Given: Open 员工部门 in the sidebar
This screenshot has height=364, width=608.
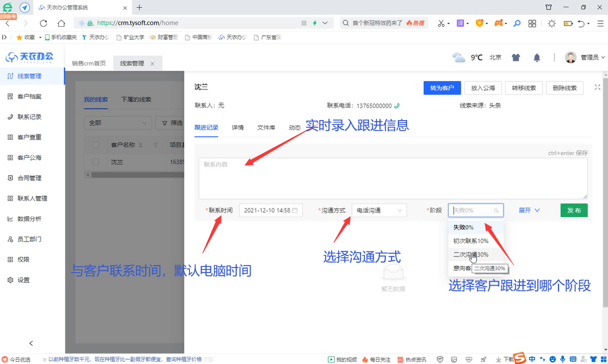Looking at the screenshot, I should (x=30, y=239).
